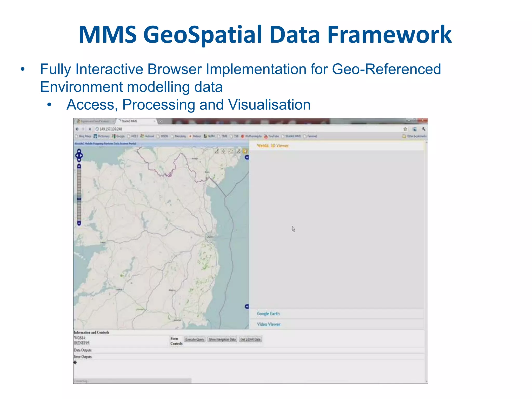
Task: Open the WolframAlpha bookmark
Action: pyautogui.click(x=251, y=136)
